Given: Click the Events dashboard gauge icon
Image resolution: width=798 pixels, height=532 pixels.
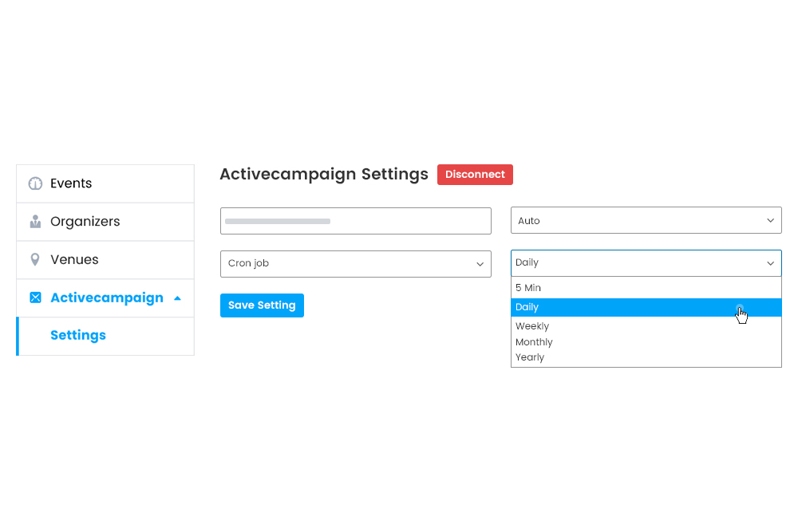Looking at the screenshot, I should 35,183.
